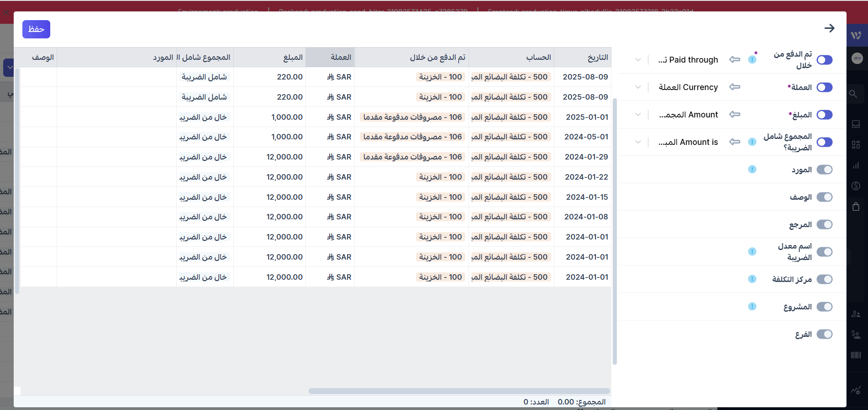This screenshot has width=868, height=410.
Task: Click info icon beside المشروع
Action: point(752,307)
